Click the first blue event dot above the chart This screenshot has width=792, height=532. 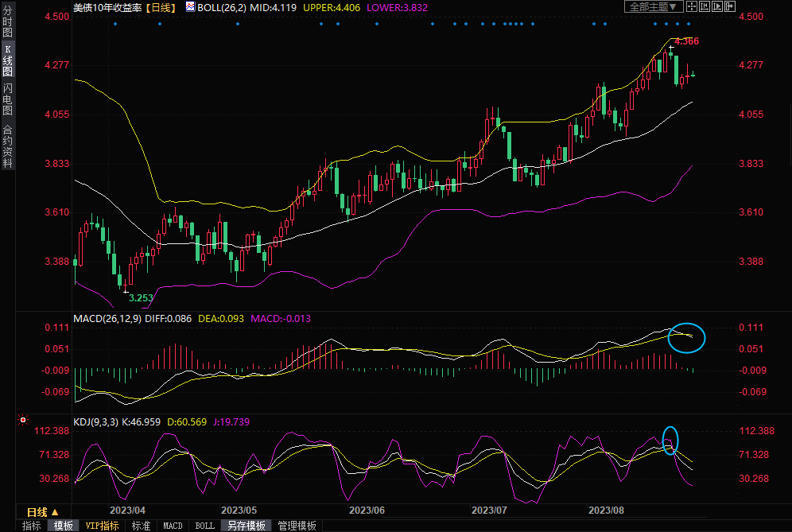click(x=115, y=23)
